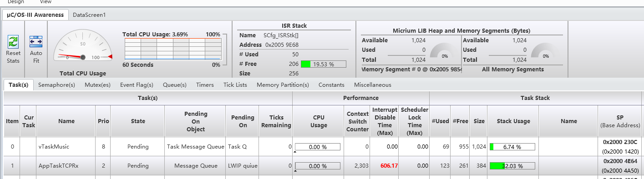
Task: Select the µC/OS-III Awareness tab
Action: [35, 15]
